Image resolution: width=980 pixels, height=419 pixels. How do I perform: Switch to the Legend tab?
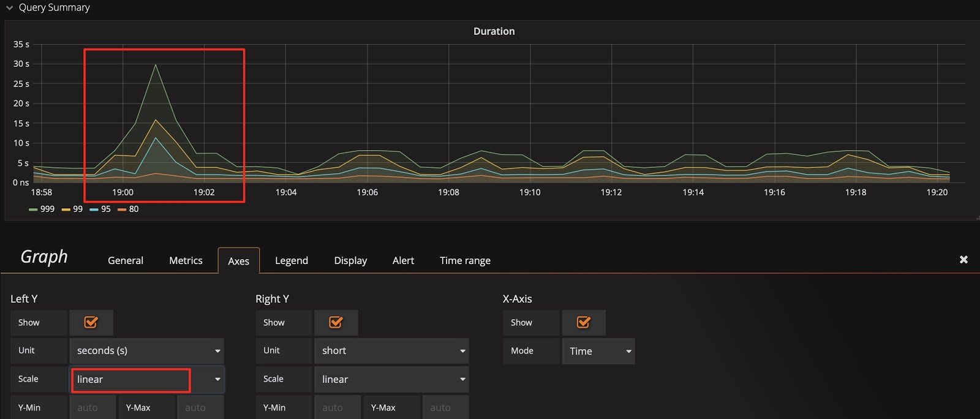click(291, 260)
